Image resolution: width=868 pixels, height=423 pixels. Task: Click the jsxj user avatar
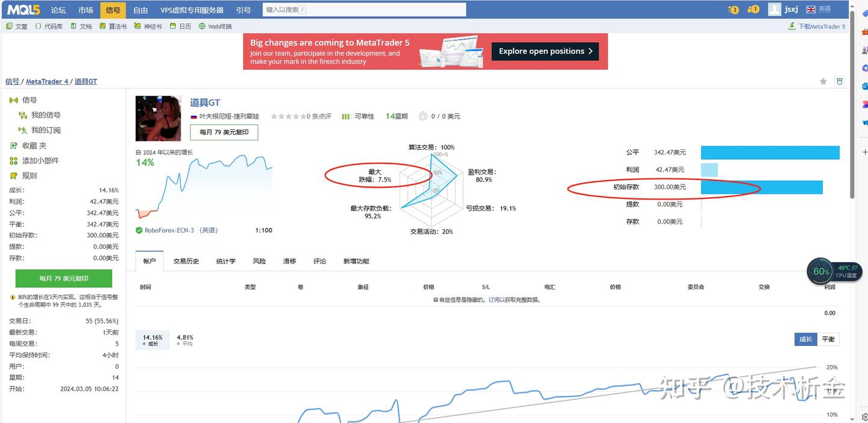(x=775, y=10)
